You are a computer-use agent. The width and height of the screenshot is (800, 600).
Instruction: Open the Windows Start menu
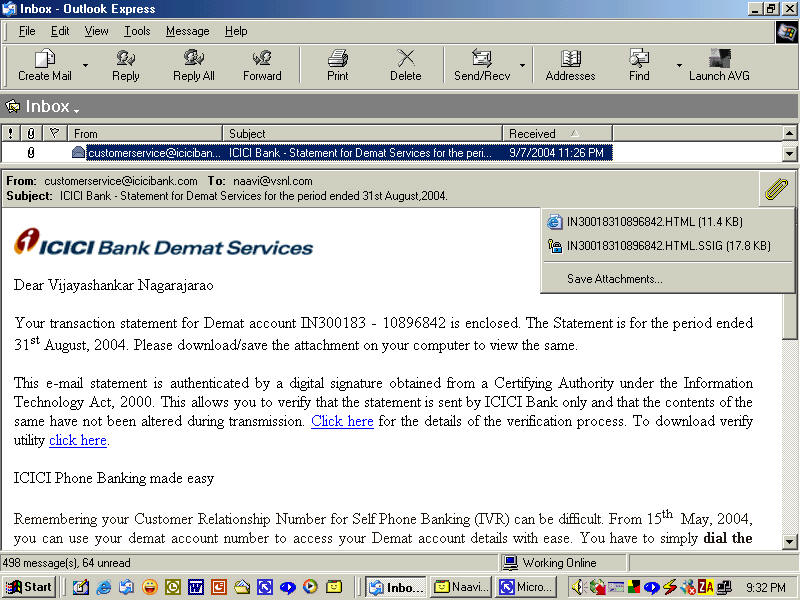tap(29, 587)
